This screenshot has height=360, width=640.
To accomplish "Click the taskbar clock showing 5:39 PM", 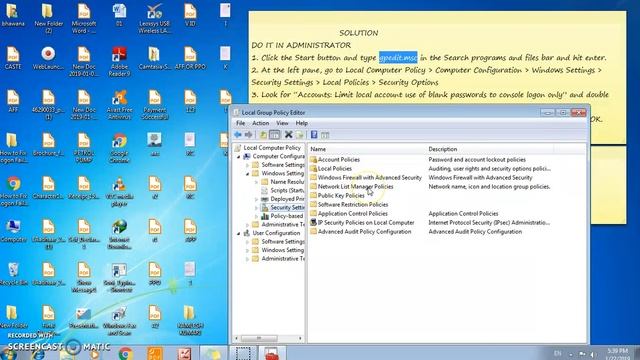I will pos(617,354).
